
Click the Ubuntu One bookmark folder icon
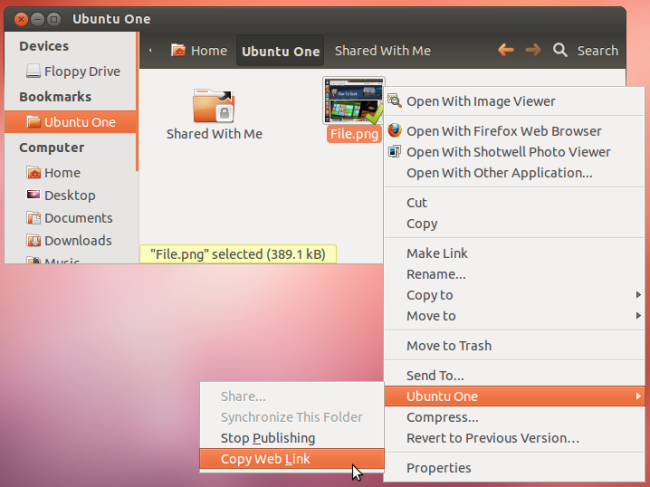coord(33,122)
